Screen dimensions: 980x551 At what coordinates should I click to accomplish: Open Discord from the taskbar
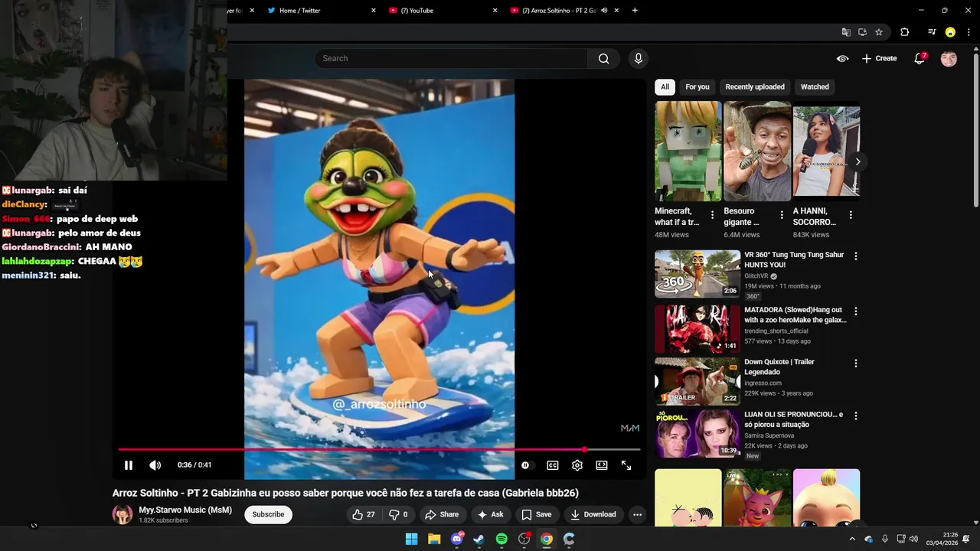click(x=457, y=539)
